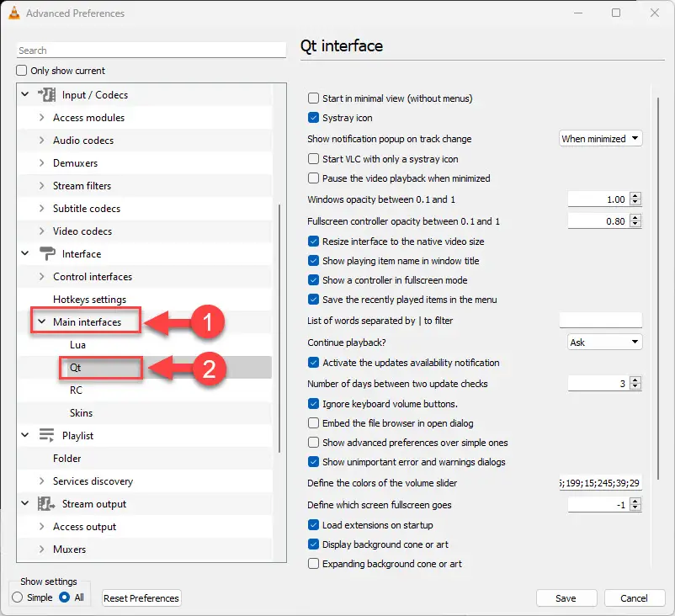Toggle Load extensions on startup checkbox
The width and height of the screenshot is (675, 616).
tap(313, 525)
